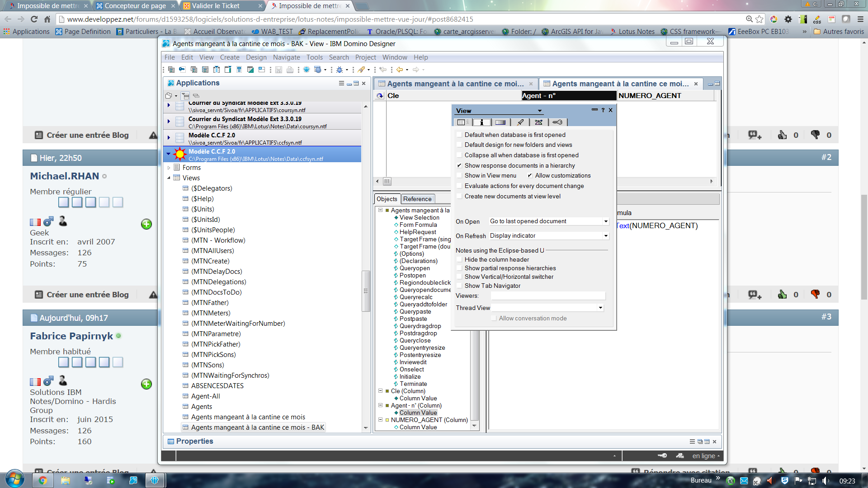Enable Evaluate actions for every document change
The image size is (868, 488).
pos(459,186)
